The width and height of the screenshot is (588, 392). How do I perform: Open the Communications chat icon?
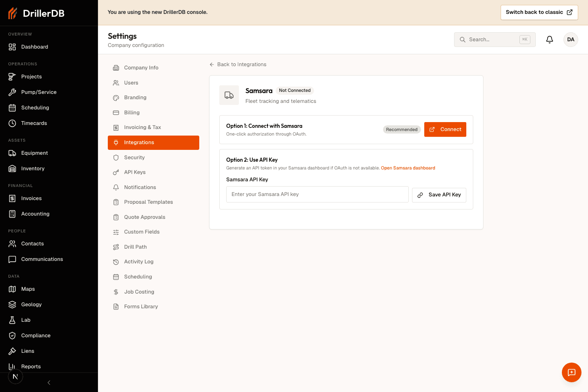coord(12,259)
